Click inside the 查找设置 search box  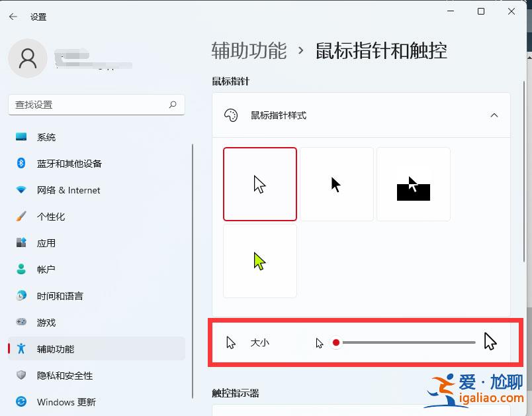(x=96, y=105)
